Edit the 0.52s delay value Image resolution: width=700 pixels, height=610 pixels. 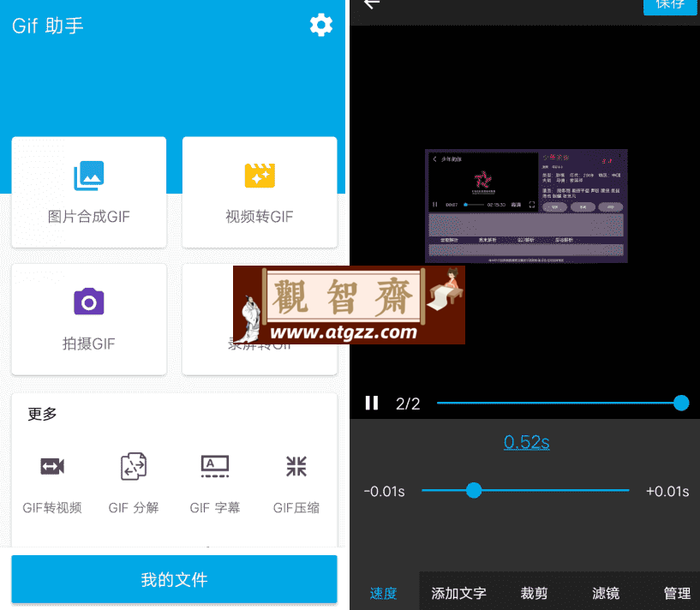coord(526,442)
